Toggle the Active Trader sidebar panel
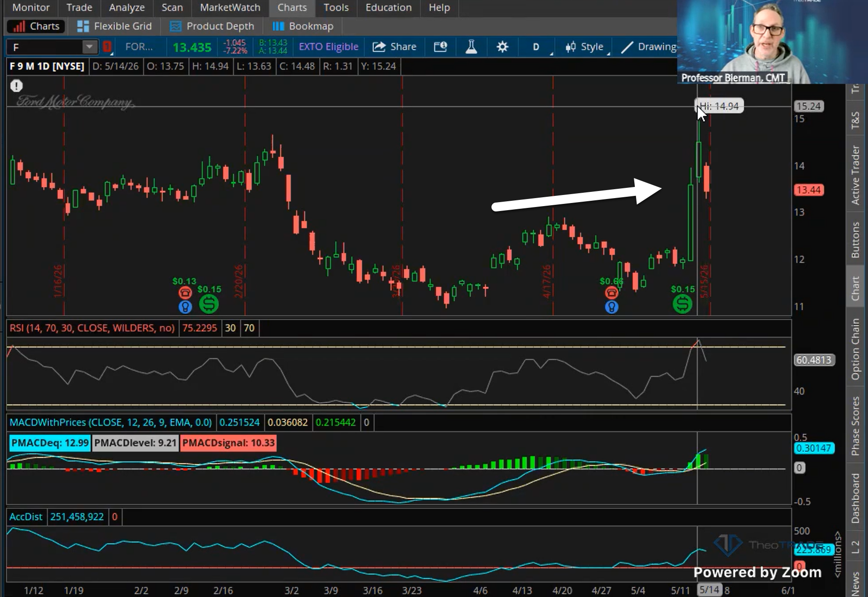The width and height of the screenshot is (868, 597). 856,175
